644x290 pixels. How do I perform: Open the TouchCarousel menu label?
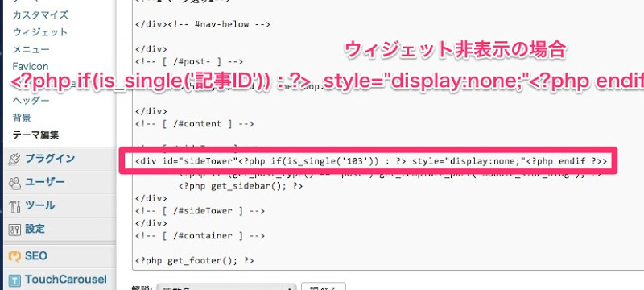[x=66, y=280]
